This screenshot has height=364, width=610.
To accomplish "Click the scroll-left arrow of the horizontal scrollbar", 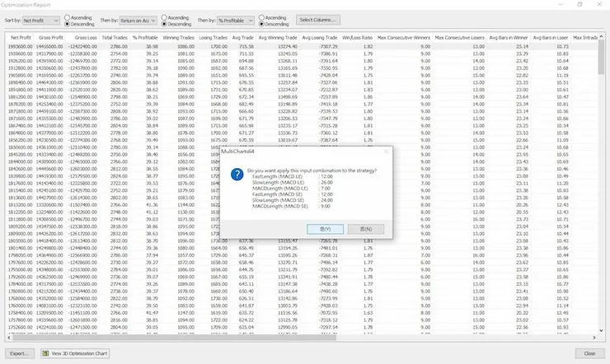I will click(x=9, y=338).
